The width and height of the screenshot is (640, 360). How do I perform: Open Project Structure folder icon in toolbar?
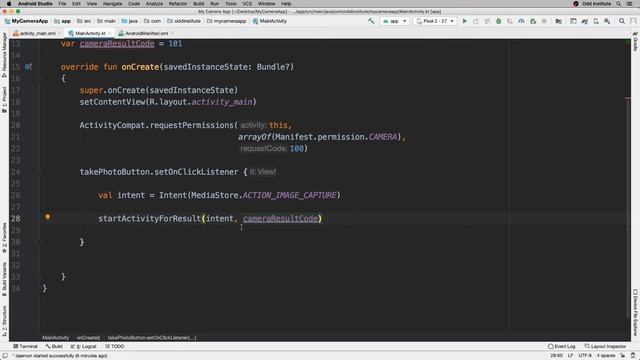[558, 21]
